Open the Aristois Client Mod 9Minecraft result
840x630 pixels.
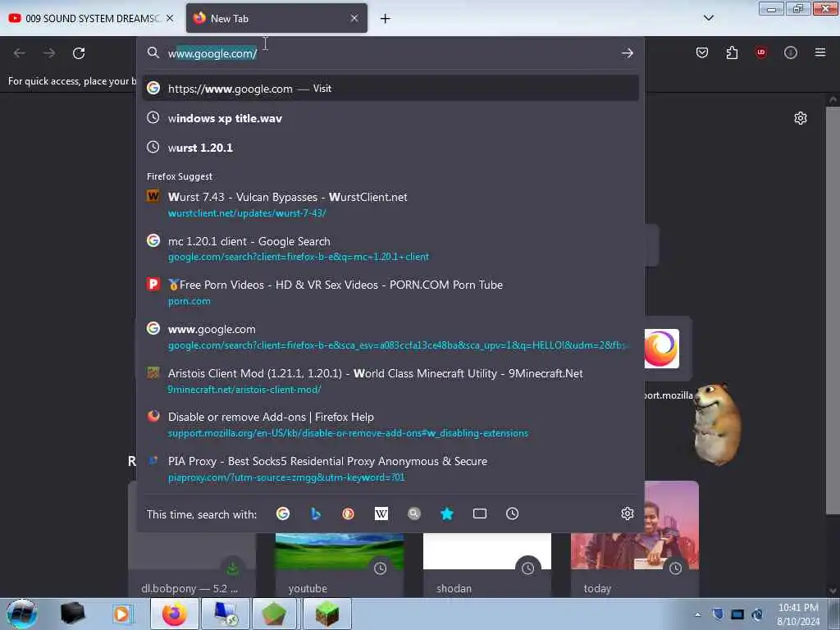(390, 381)
